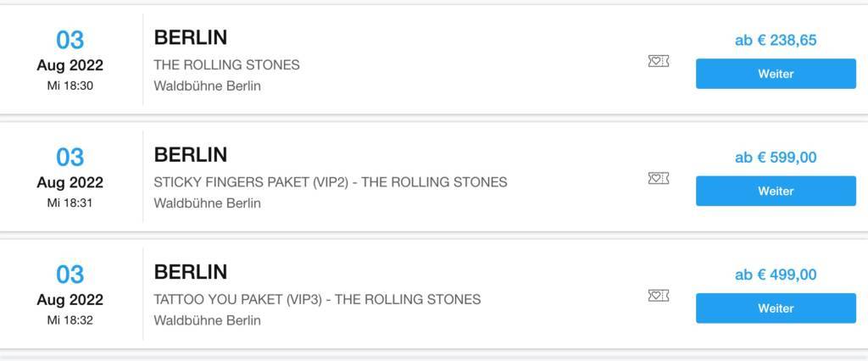Click the ticket icon in the Sticky Fingers row
The height and width of the screenshot is (361, 868).
tap(658, 178)
